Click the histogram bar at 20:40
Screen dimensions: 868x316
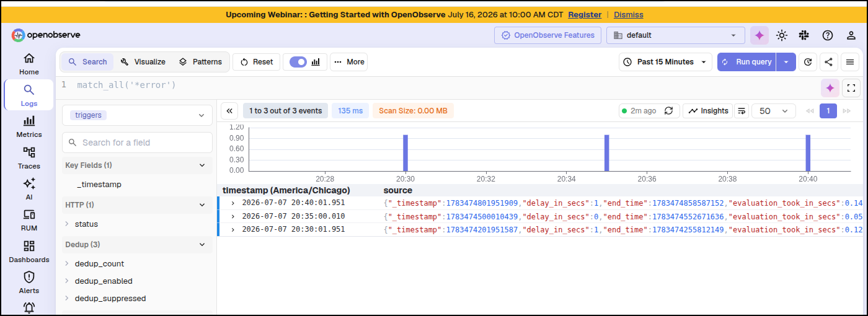[808, 152]
